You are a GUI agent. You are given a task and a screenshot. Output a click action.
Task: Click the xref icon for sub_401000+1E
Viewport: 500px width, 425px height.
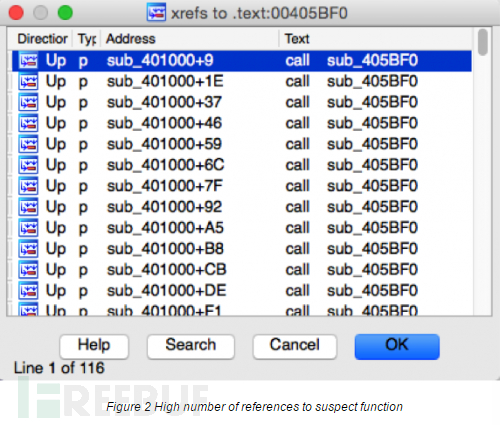click(28, 82)
